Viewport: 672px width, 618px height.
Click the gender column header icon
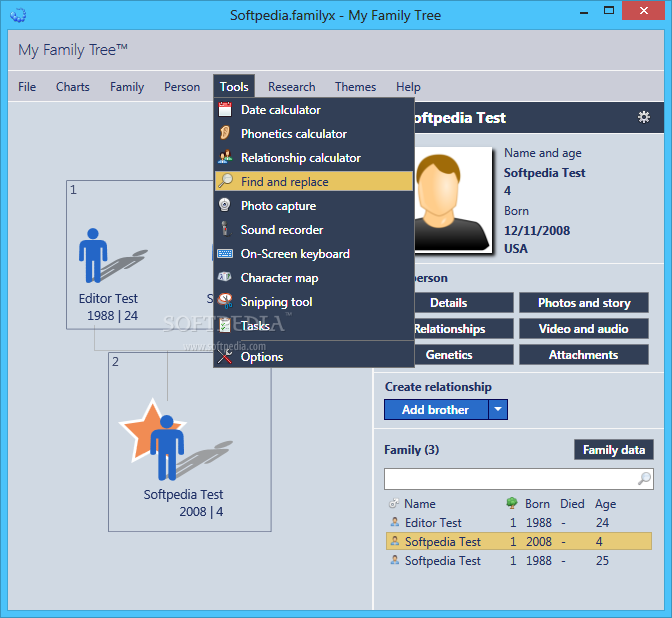click(x=393, y=504)
